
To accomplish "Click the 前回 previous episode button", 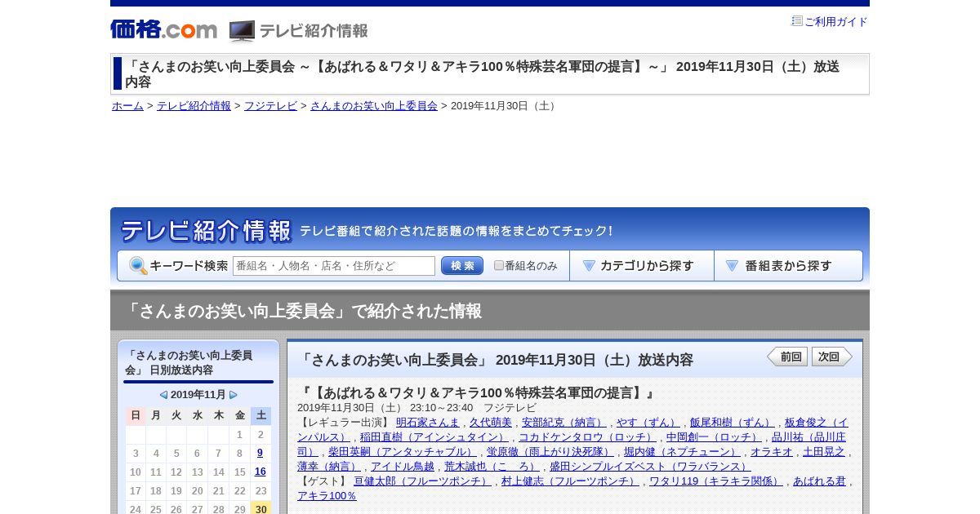I will (787, 357).
